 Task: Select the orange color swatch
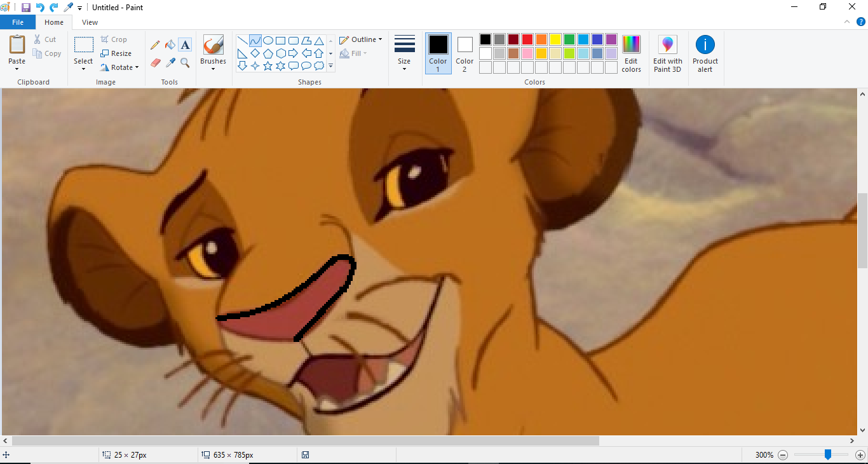pyautogui.click(x=541, y=39)
